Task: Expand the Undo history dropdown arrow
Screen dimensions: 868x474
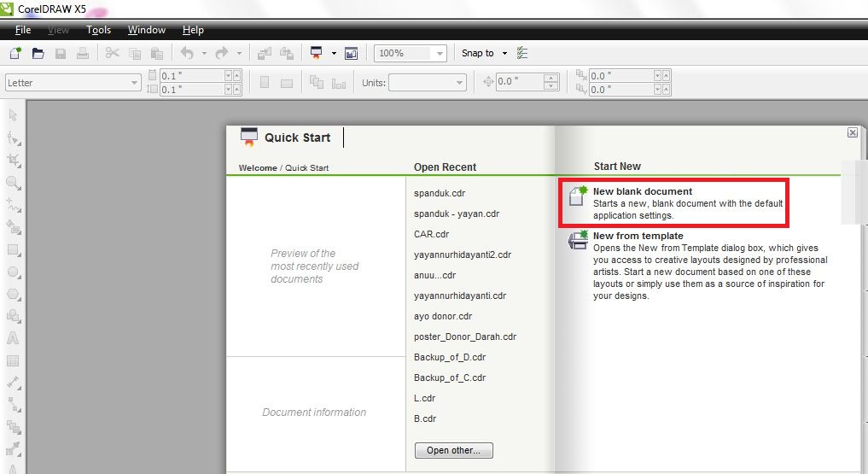Action: pyautogui.click(x=204, y=53)
